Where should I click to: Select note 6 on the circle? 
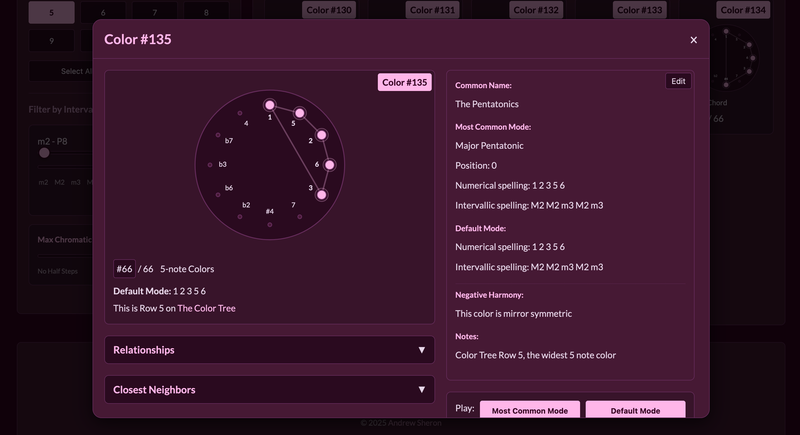[x=330, y=165]
